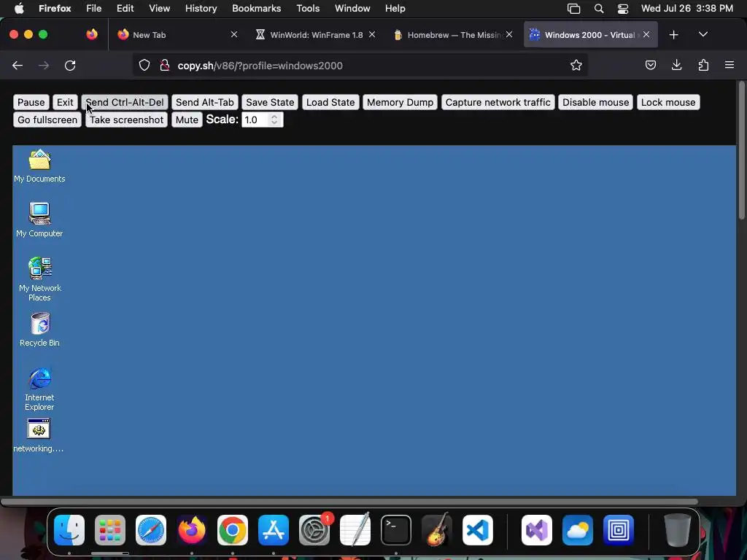Screen dimensions: 747x560
Task: Switch to the Homebrew tab
Action: pyautogui.click(x=453, y=35)
